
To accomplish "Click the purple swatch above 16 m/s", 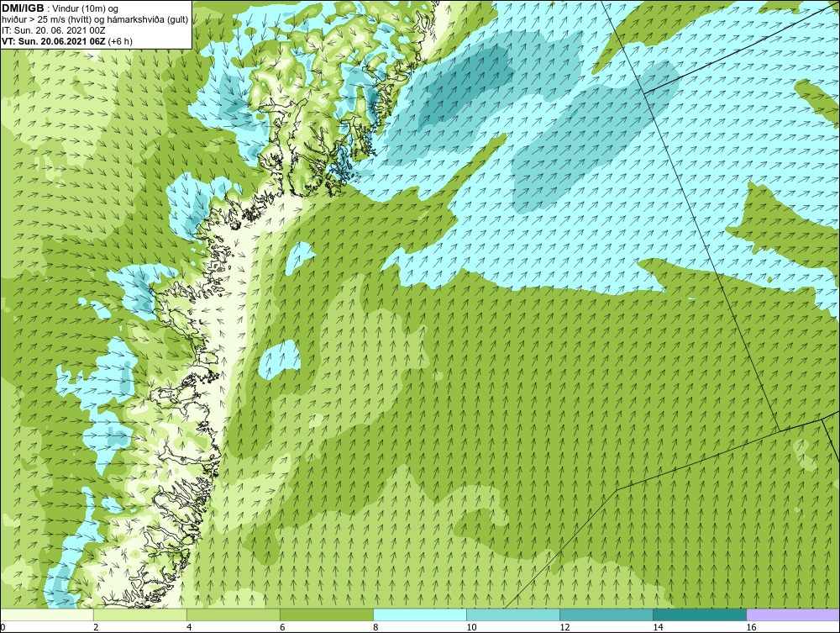I will click(793, 615).
